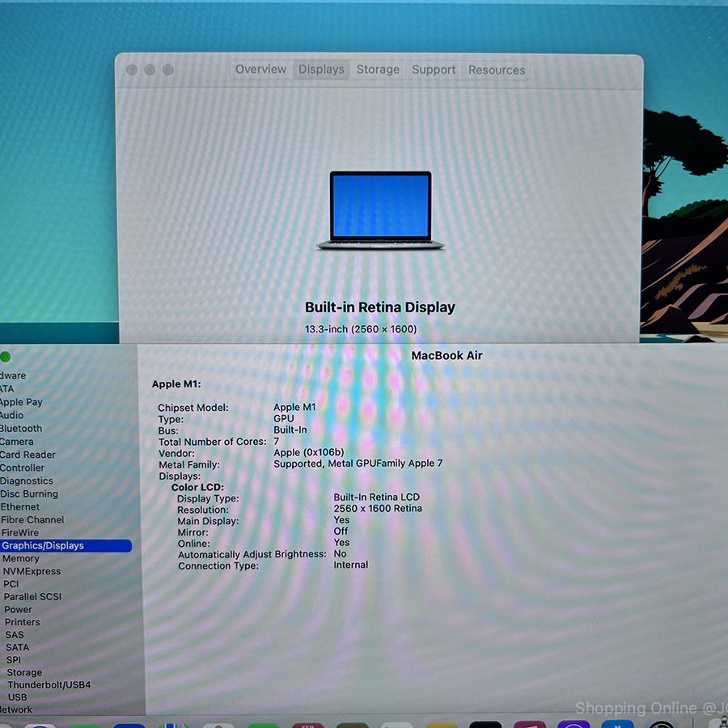Screen dimensions: 728x728
Task: Go to the Support tab
Action: click(434, 70)
